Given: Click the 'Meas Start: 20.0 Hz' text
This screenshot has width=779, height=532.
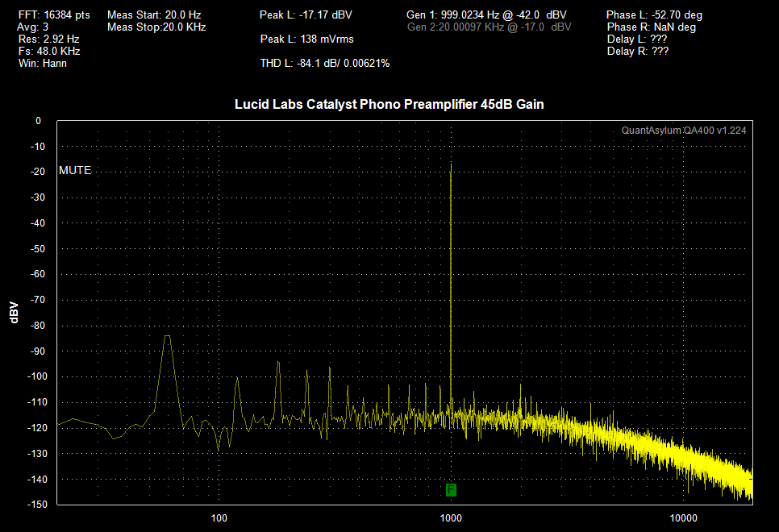Looking at the screenshot, I should coord(154,15).
